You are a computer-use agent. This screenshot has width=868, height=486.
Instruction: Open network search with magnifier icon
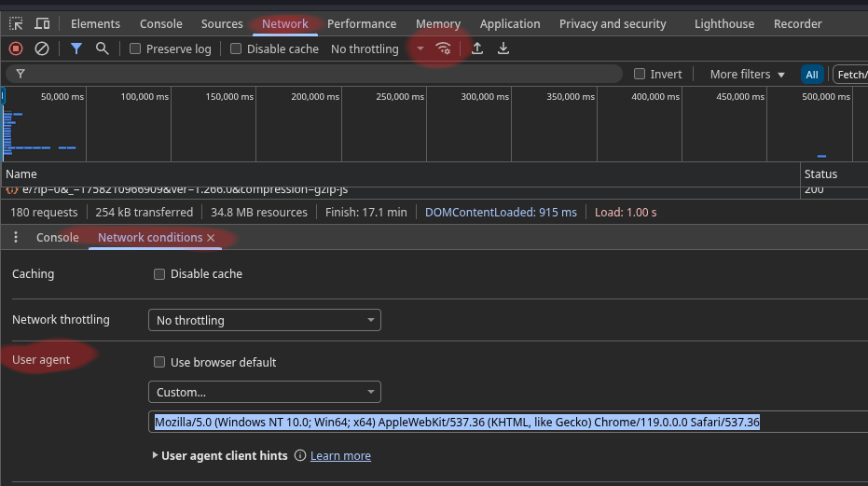102,49
